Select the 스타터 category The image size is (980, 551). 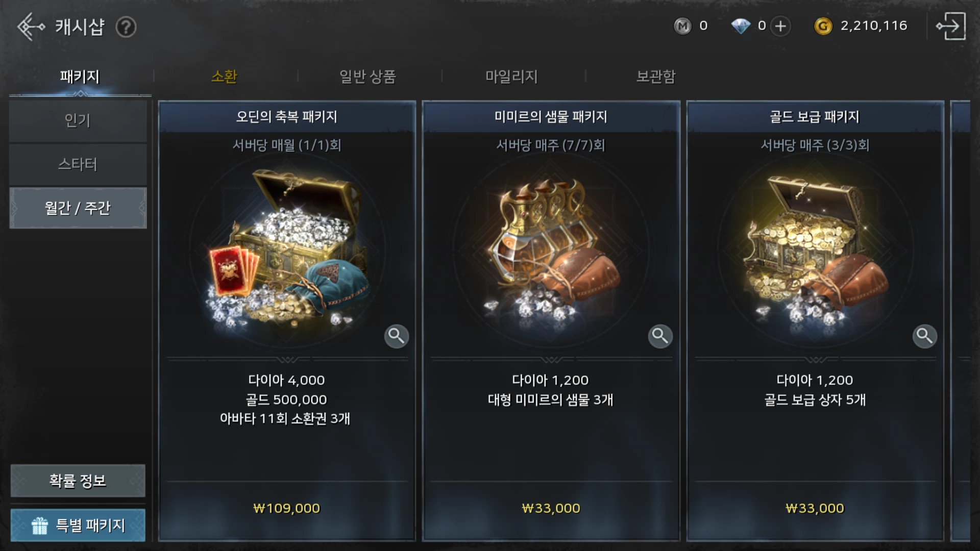[x=78, y=164]
